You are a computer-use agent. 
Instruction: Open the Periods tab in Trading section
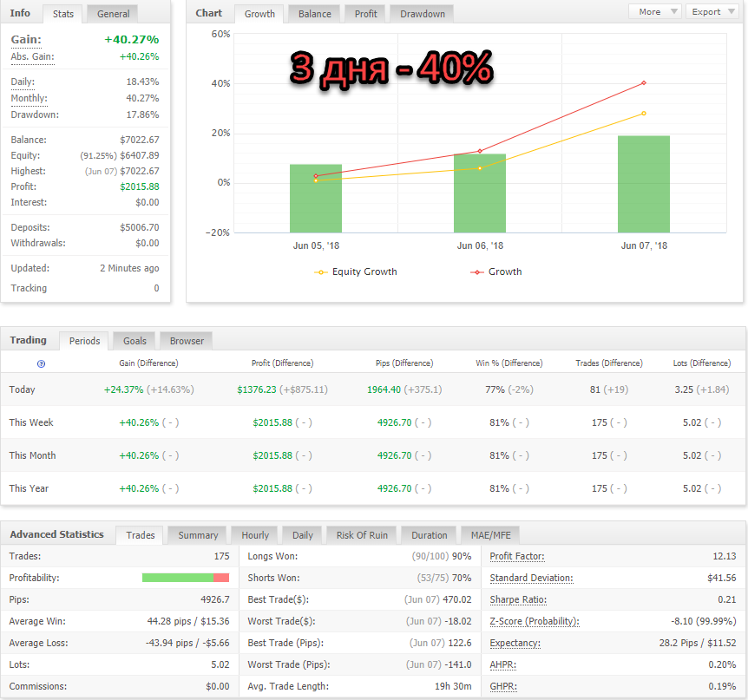(x=84, y=341)
